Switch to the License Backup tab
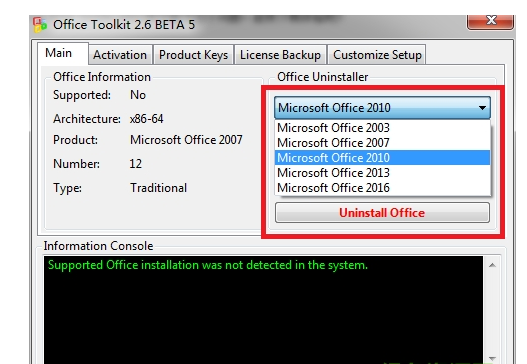This screenshot has height=364, width=527. tap(280, 55)
